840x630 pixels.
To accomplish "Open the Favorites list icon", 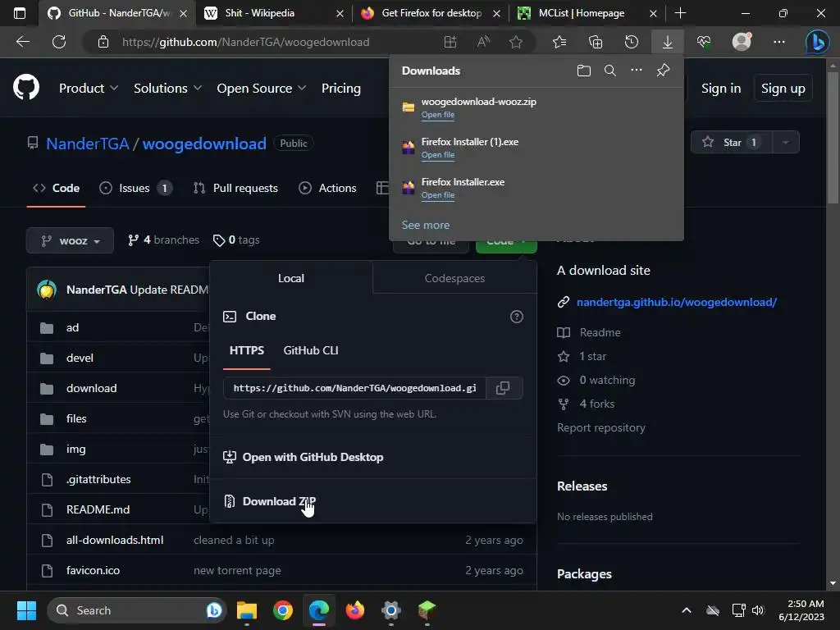I will tap(559, 42).
